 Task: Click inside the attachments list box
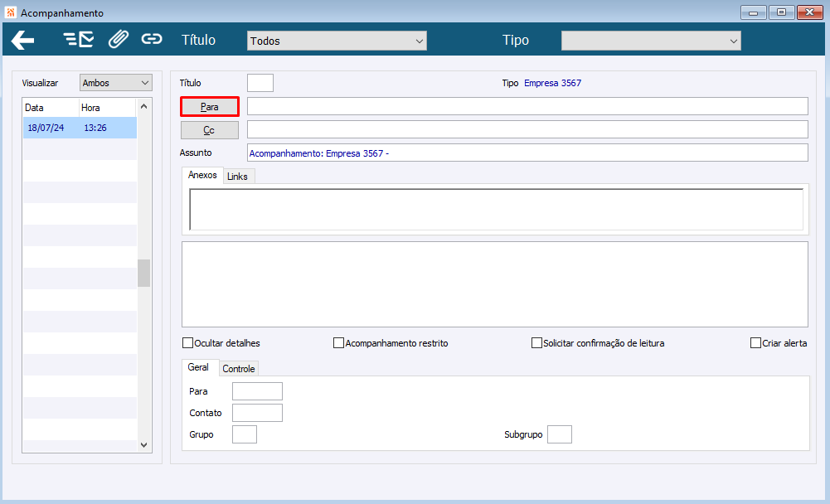496,209
